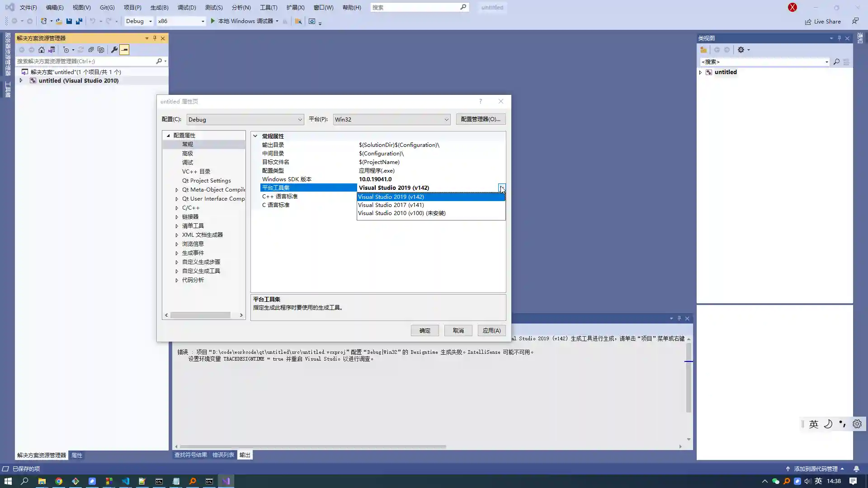Switch to the 错误列表 tab
This screenshot has width=868, height=488.
[223, 455]
